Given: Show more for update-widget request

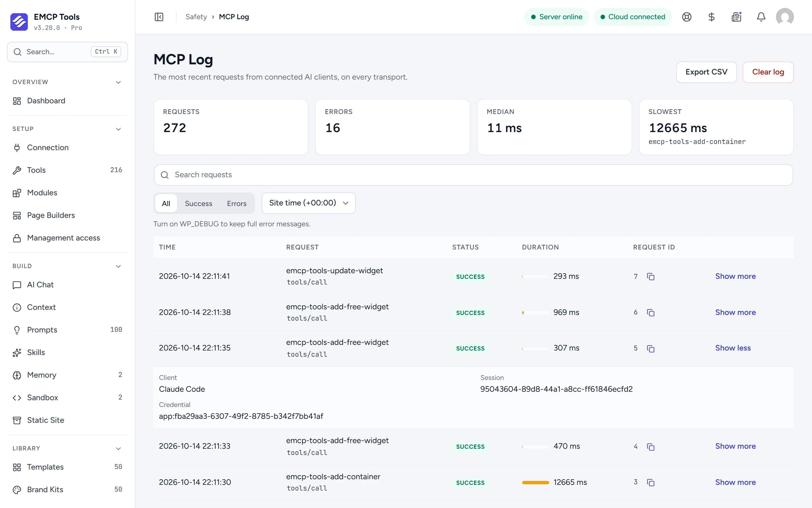Looking at the screenshot, I should tap(736, 276).
